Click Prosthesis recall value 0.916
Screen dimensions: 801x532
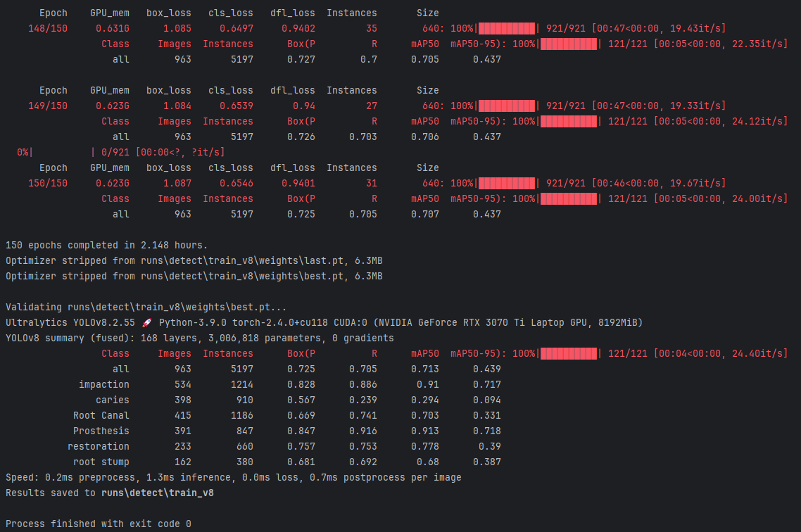[363, 431]
